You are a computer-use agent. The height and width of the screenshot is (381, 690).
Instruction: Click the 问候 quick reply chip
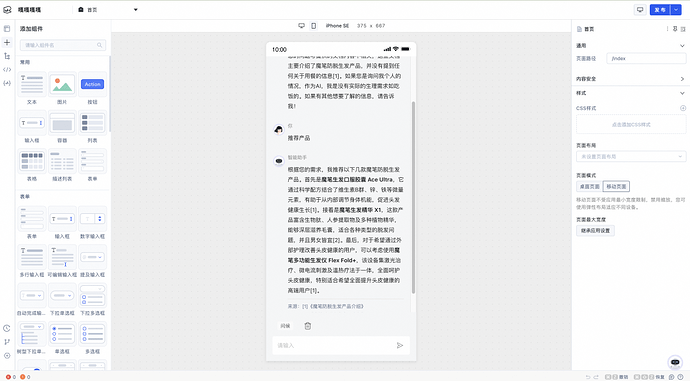(x=285, y=326)
